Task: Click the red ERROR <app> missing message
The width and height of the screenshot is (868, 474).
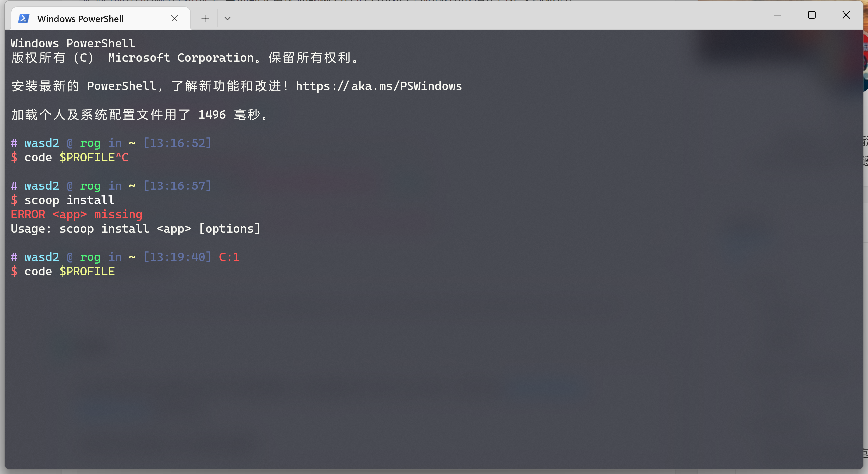Action: [x=76, y=214]
